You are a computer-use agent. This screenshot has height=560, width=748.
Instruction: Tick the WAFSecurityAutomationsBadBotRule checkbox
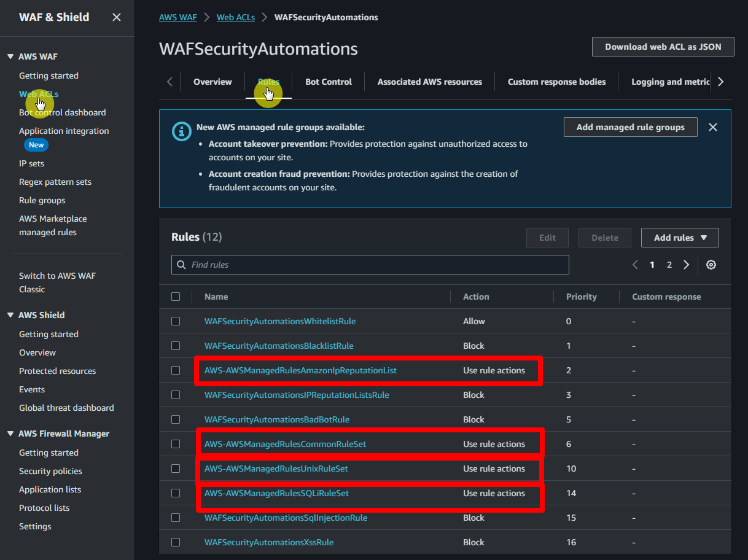176,419
